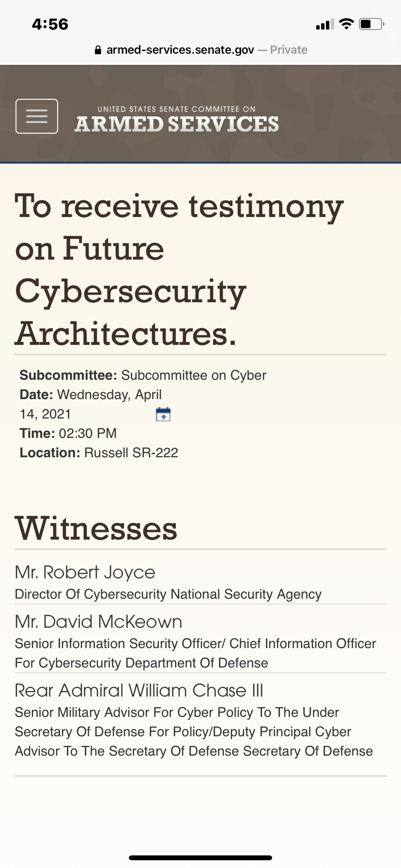This screenshot has height=868, width=401.
Task: Tap the Witnesses section heading
Action: (96, 528)
